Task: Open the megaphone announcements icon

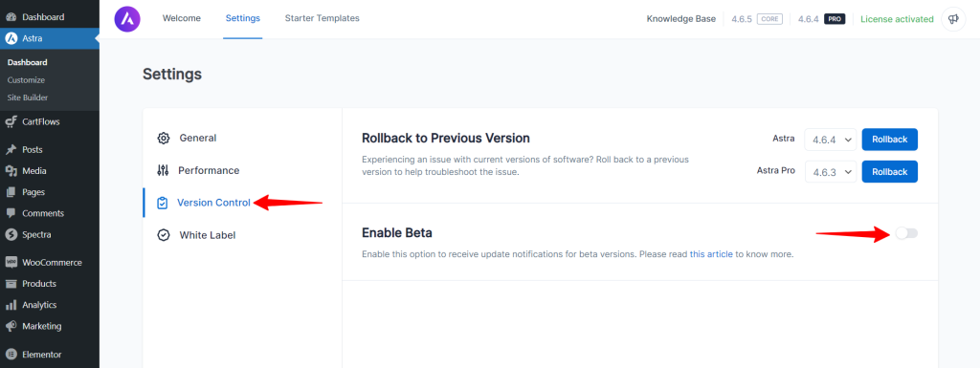Action: click(x=953, y=19)
